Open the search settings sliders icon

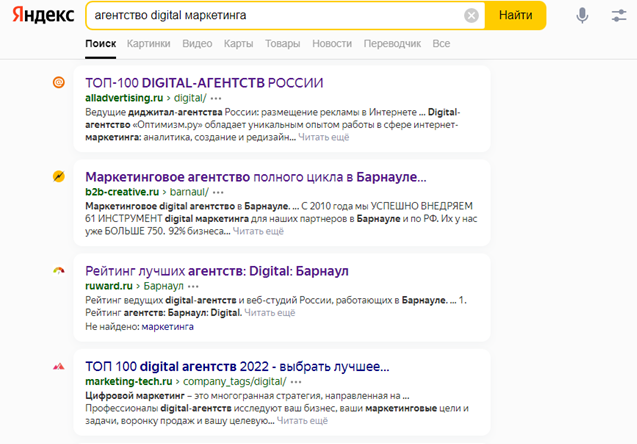pyautogui.click(x=619, y=15)
